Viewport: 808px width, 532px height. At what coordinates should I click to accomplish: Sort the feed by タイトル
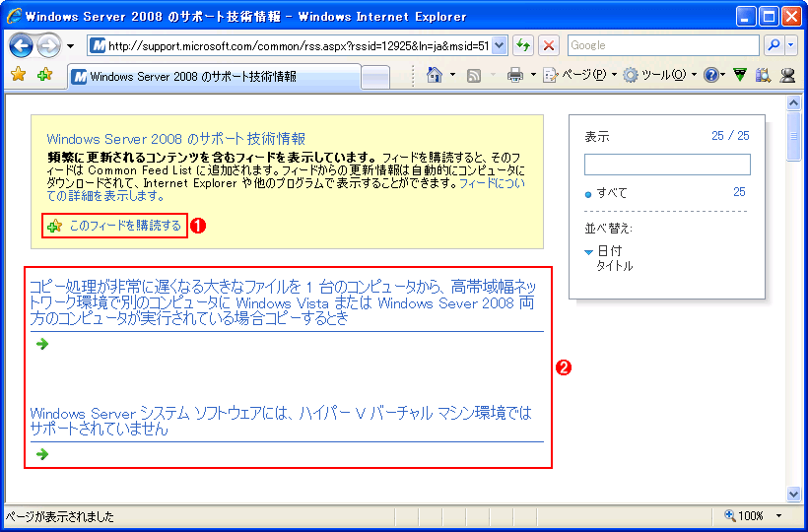[x=614, y=266]
